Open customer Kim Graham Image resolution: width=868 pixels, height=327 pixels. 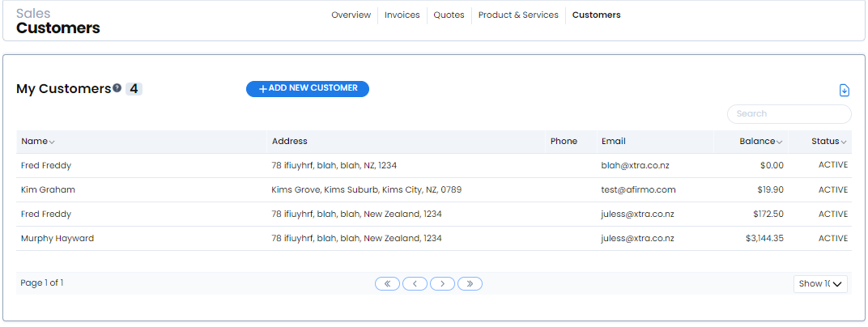click(x=48, y=189)
